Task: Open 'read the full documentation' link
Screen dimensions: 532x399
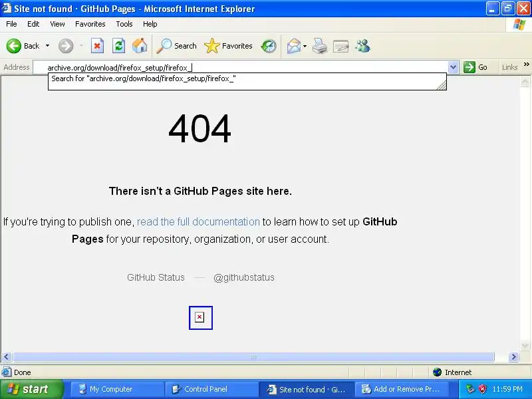Action: click(x=198, y=221)
